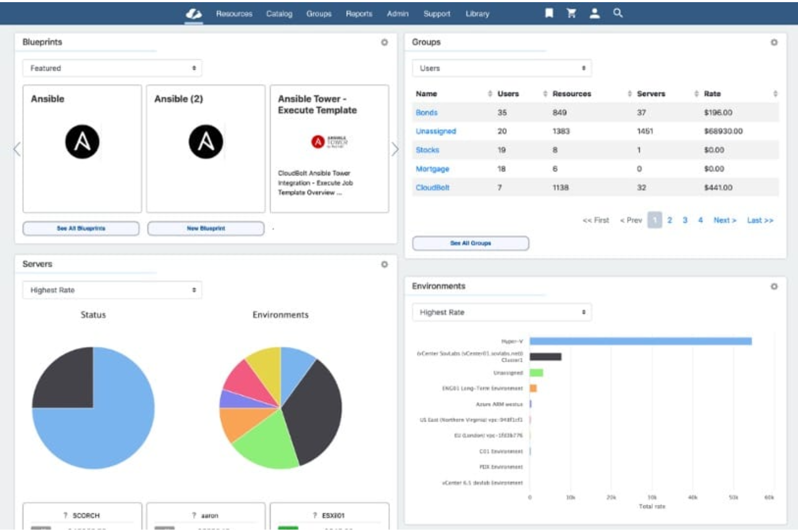Click the shopping cart icon
798x532 pixels.
pos(572,13)
